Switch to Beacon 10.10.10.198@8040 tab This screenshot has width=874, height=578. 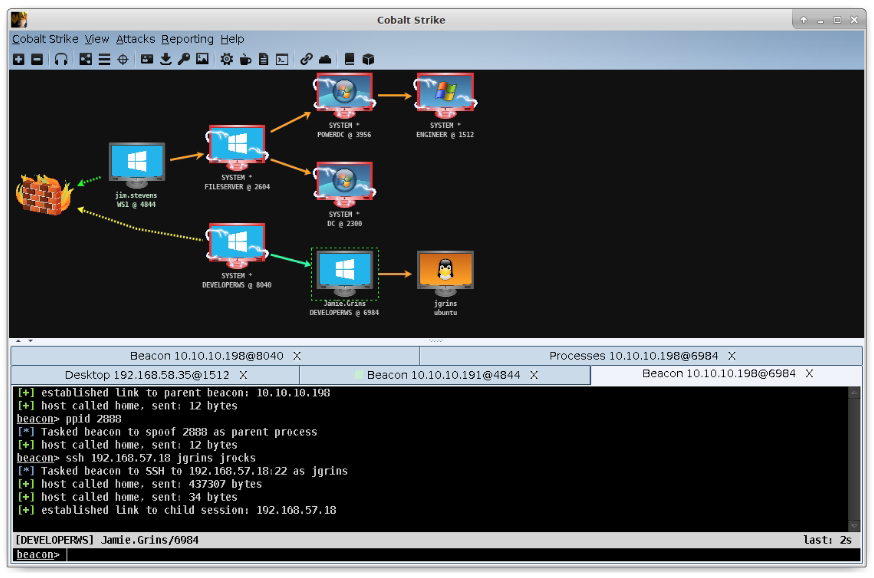pos(215,356)
